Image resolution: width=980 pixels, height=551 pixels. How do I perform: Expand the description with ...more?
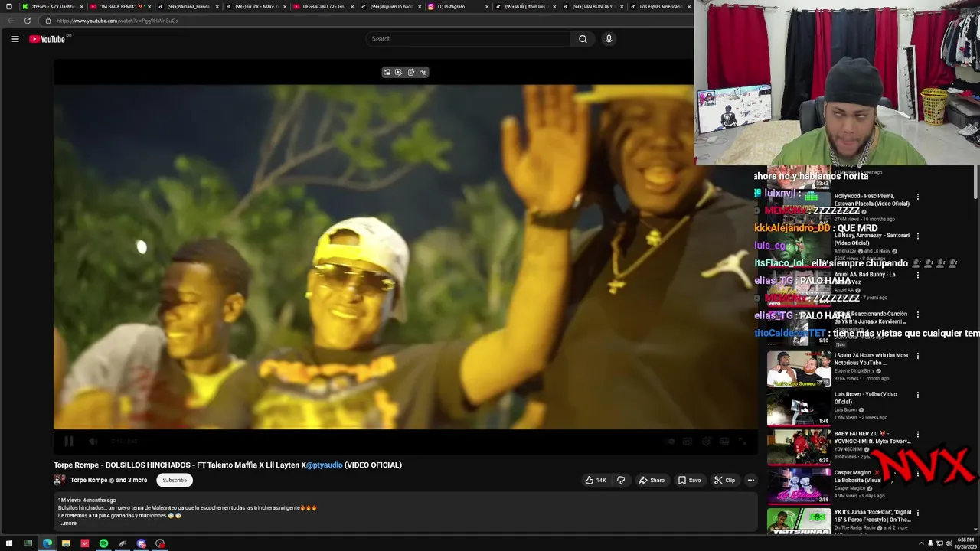point(68,523)
